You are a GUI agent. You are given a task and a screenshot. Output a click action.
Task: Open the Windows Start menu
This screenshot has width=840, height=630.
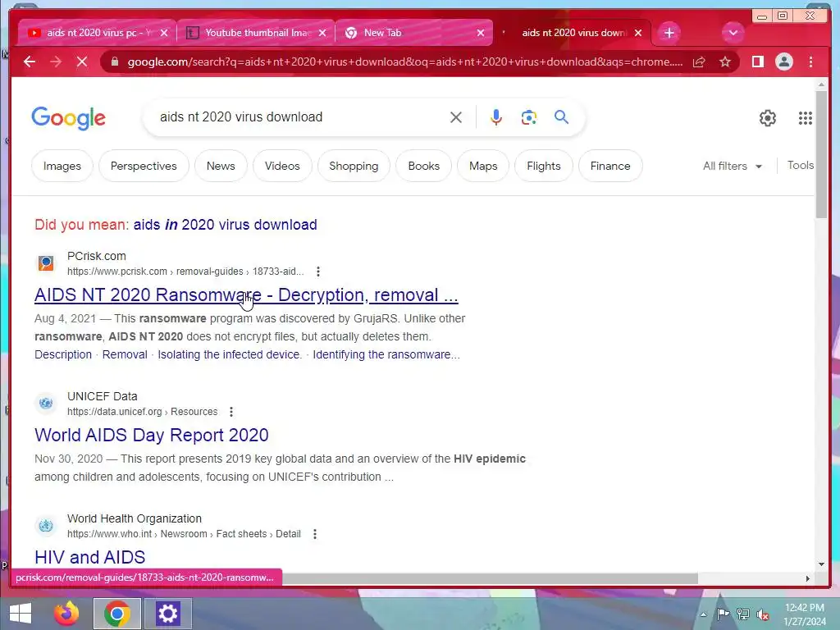point(21,614)
